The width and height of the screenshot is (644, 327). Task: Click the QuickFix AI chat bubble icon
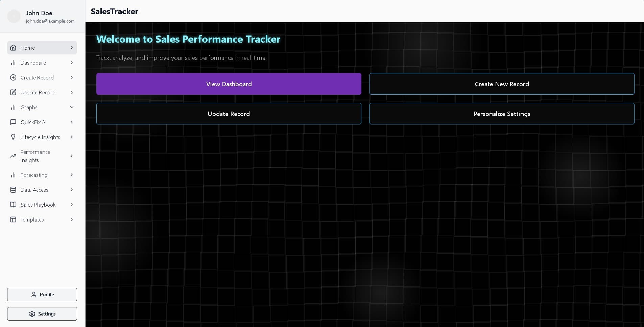13,122
